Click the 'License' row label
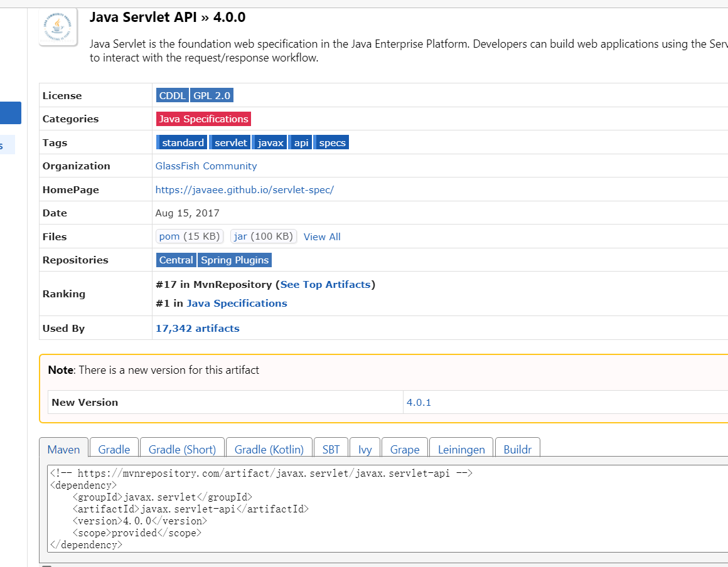Viewport: 728px width, 567px height. (62, 95)
